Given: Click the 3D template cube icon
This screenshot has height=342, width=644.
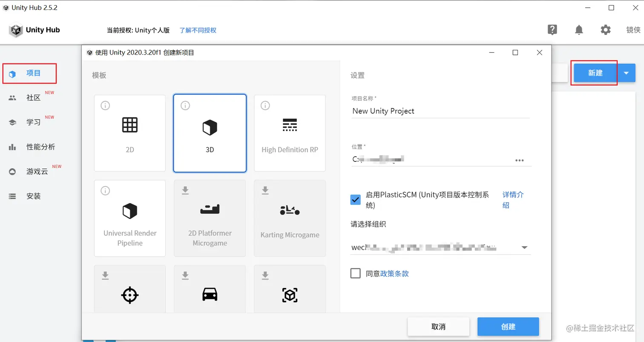Looking at the screenshot, I should click(x=210, y=127).
